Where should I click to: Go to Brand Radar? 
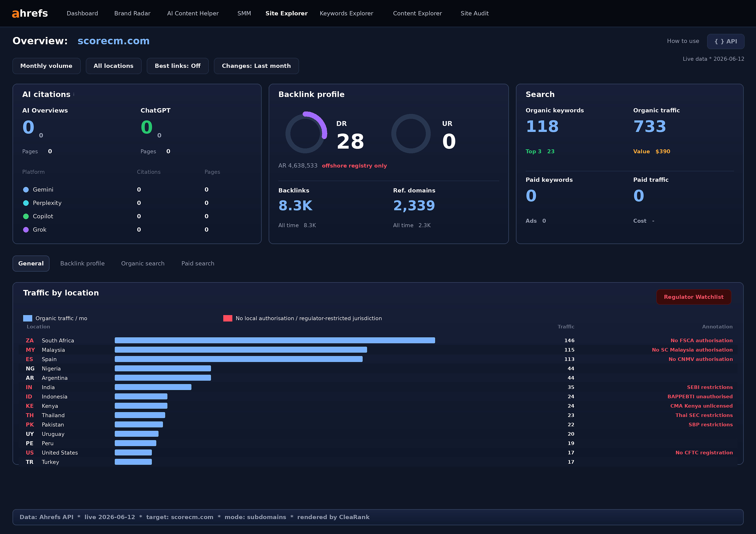click(132, 14)
